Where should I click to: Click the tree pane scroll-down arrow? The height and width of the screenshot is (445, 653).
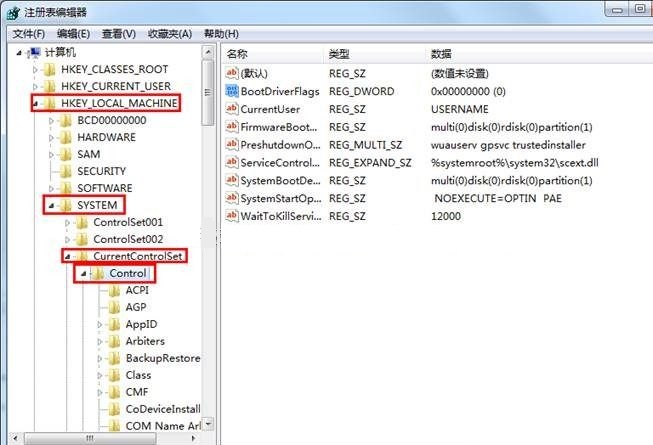(209, 424)
